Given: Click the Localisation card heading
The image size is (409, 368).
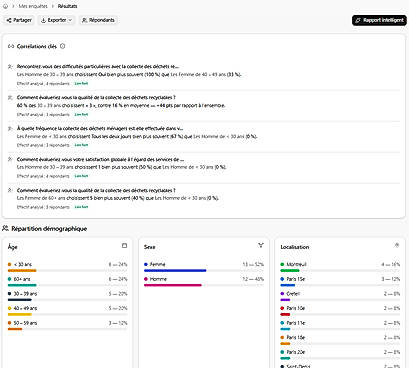Looking at the screenshot, I should click(295, 247).
